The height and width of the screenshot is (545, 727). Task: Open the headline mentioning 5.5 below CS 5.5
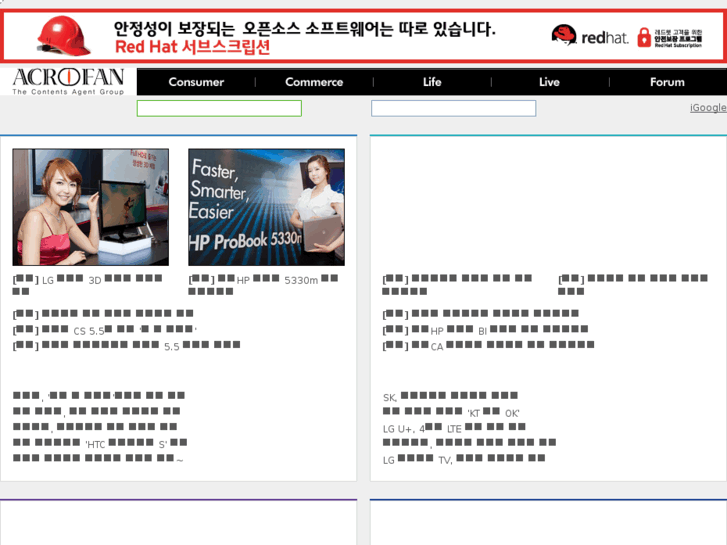click(126, 345)
